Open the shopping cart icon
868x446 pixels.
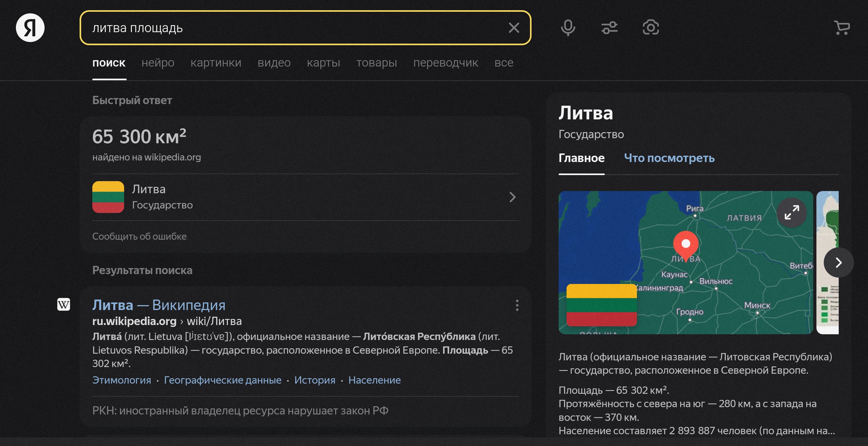(x=841, y=28)
